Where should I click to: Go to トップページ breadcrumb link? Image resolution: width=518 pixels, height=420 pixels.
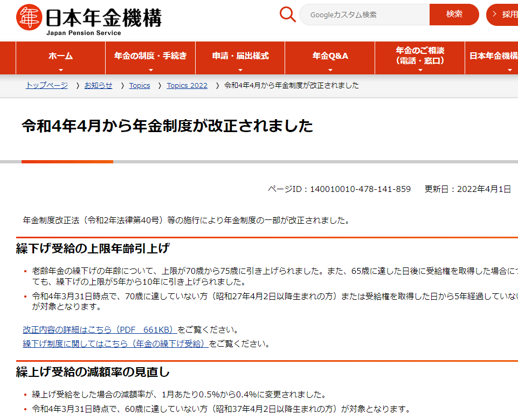[46, 86]
